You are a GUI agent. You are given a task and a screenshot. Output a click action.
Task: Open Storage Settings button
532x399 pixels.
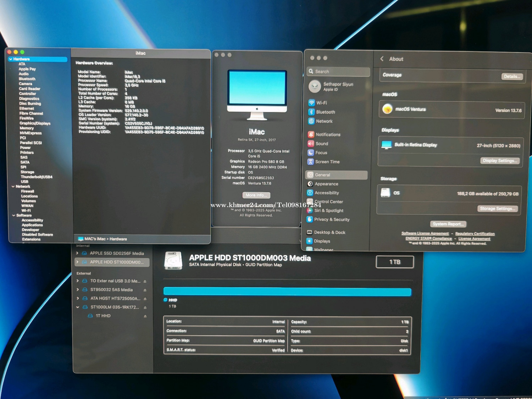(x=497, y=209)
